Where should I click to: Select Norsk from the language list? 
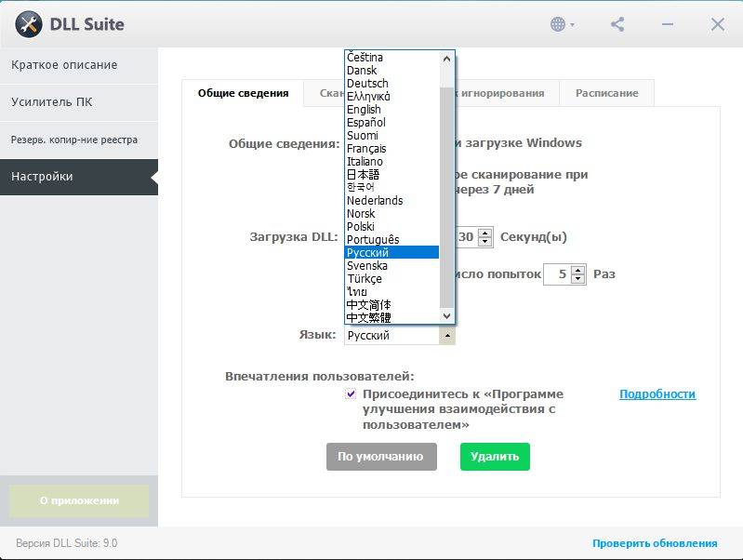tap(391, 213)
